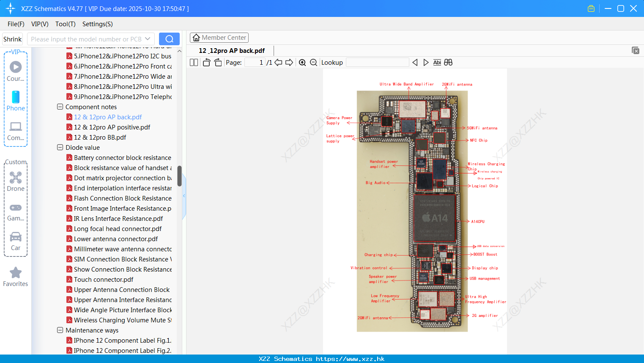Collapse the Diode value group
Viewport: 644px width, 363px height.
[x=60, y=148]
